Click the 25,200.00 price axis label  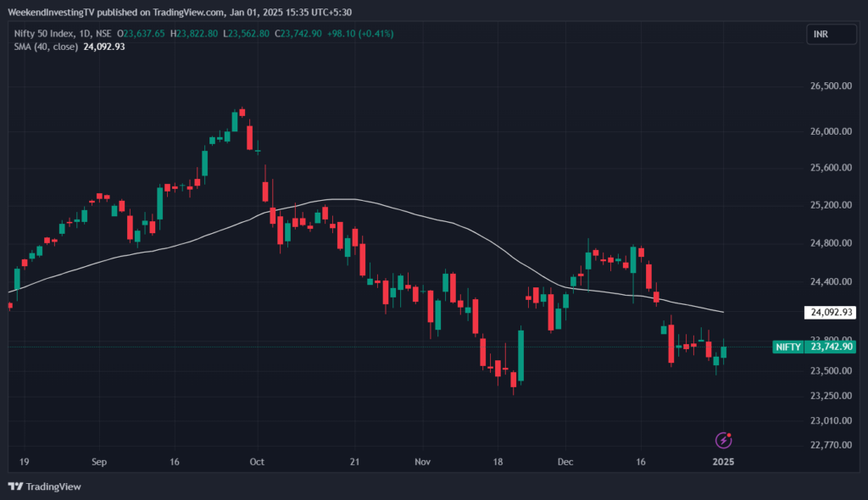pyautogui.click(x=831, y=205)
